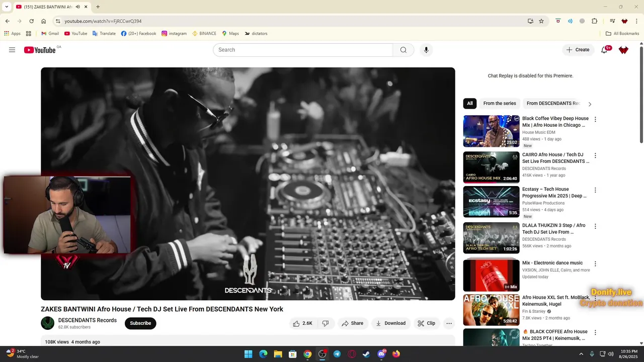Click the Clip button

[x=426, y=323]
